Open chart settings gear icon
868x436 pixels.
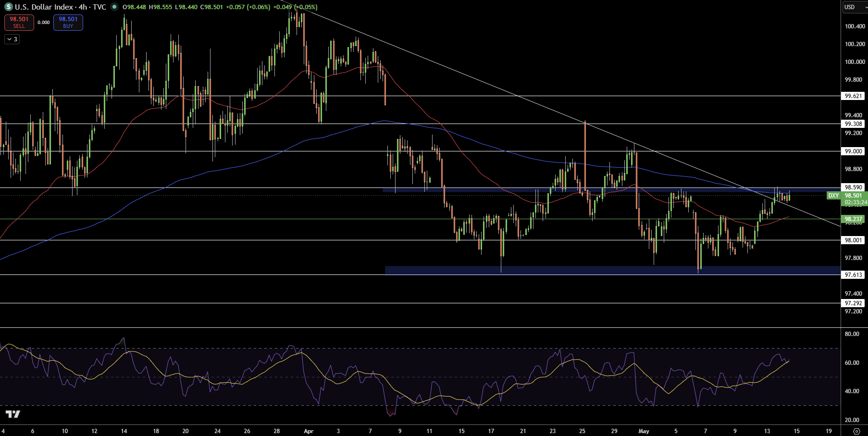(856, 431)
